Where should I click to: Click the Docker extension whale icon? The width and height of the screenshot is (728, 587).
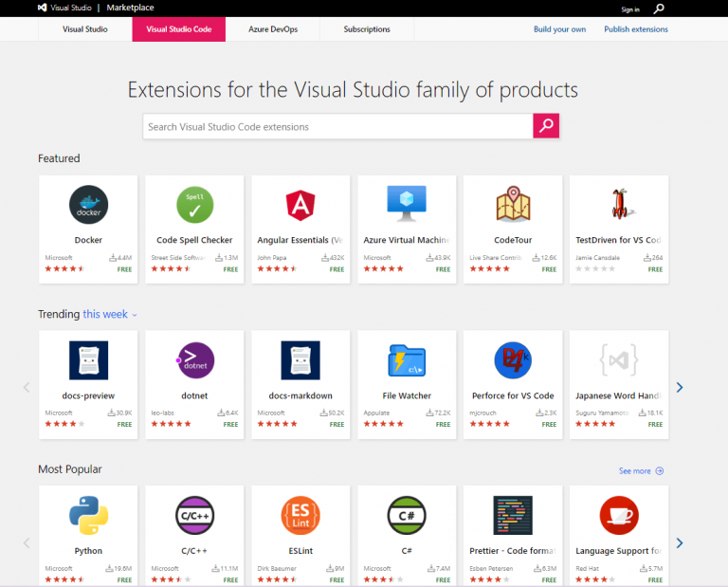click(x=88, y=205)
